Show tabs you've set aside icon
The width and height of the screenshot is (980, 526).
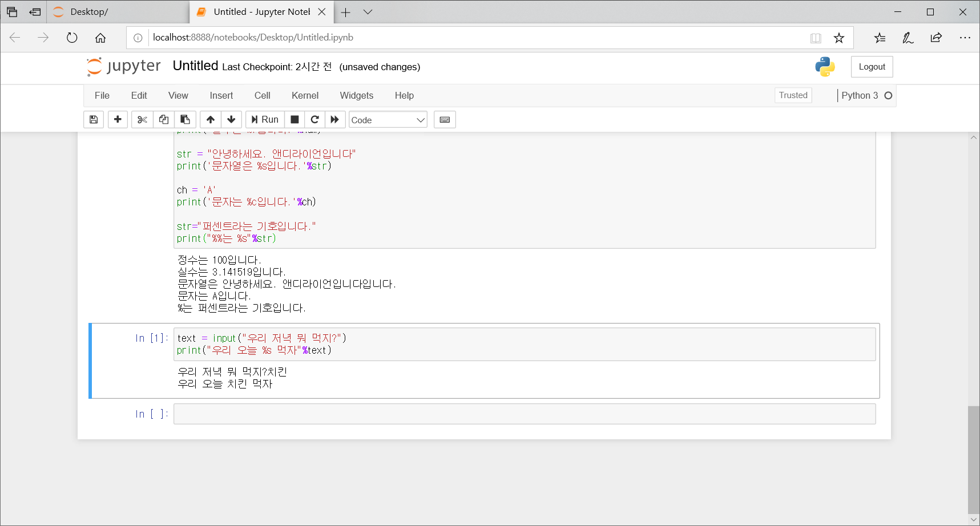(12, 12)
